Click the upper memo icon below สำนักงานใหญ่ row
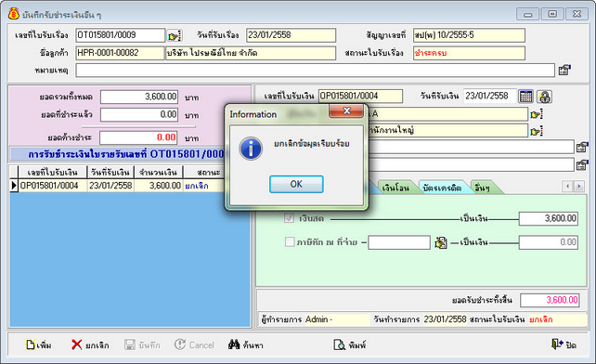 582,147
